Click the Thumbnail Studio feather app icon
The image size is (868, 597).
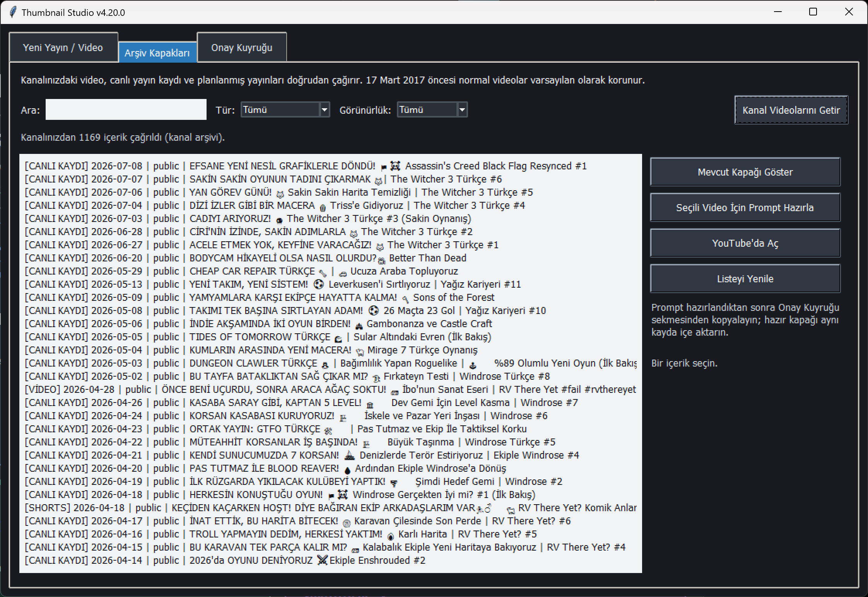click(x=13, y=12)
